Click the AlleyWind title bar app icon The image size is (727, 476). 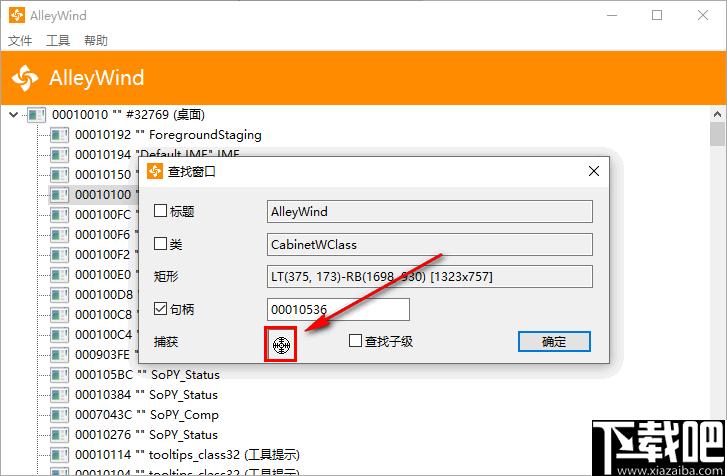point(17,15)
